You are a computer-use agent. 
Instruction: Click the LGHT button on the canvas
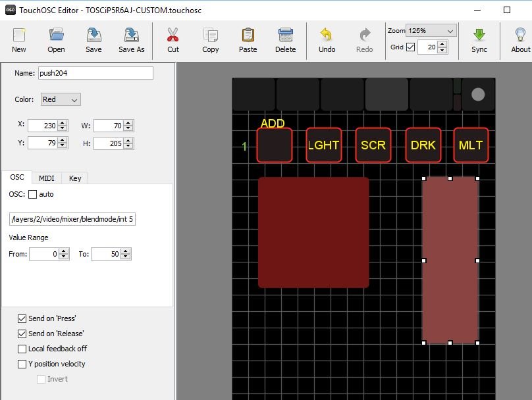[x=323, y=145]
